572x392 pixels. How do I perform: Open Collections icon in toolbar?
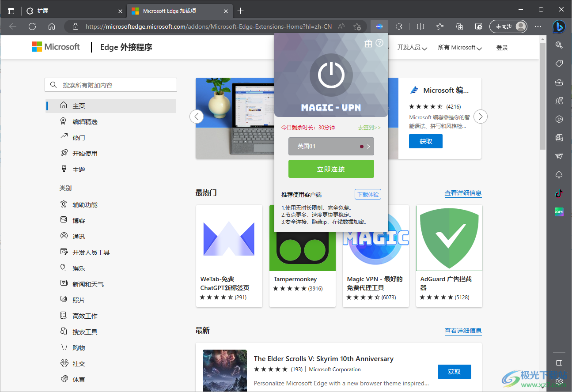click(459, 26)
